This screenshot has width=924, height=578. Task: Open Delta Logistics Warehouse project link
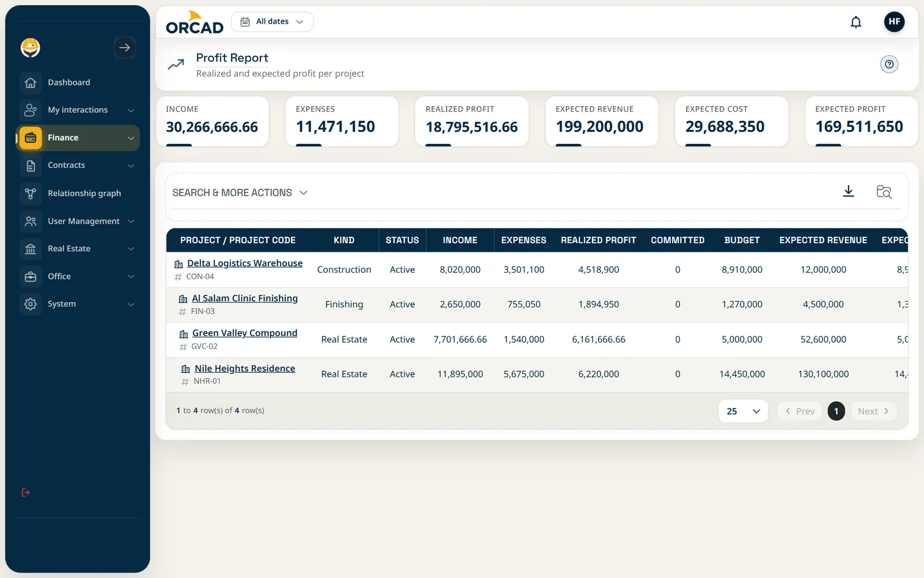245,263
